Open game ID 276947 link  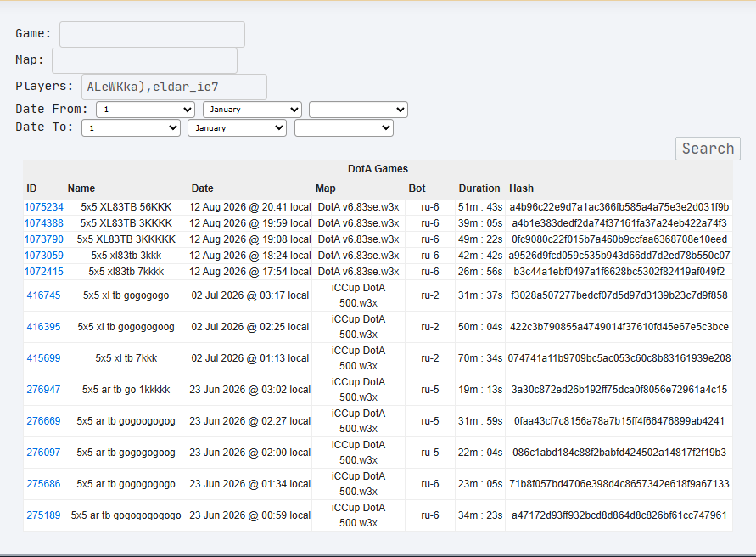[43, 390]
